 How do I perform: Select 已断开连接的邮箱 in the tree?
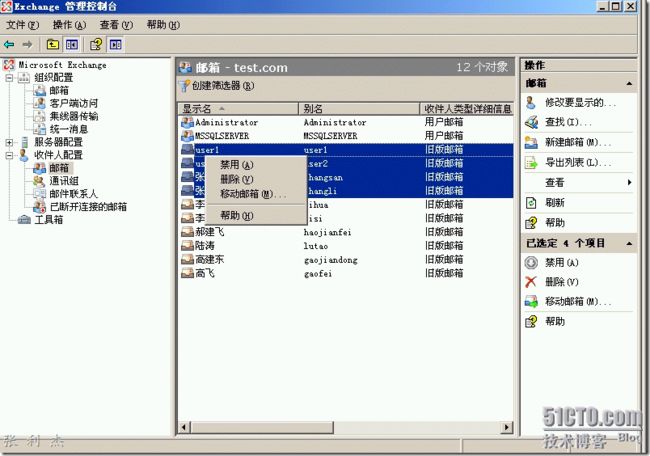tap(88, 206)
